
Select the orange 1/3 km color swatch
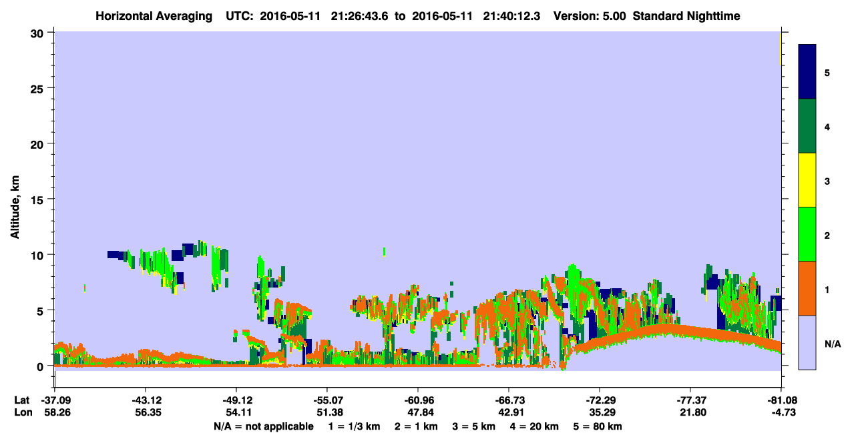click(x=807, y=288)
